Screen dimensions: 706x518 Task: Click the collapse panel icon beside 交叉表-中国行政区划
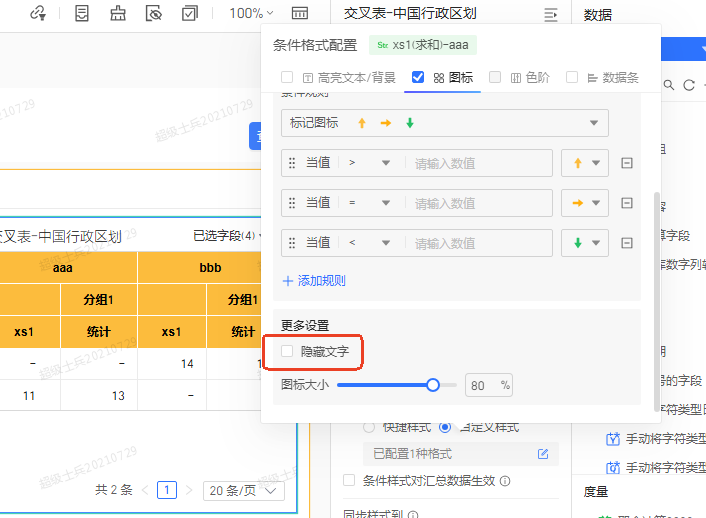(x=550, y=14)
